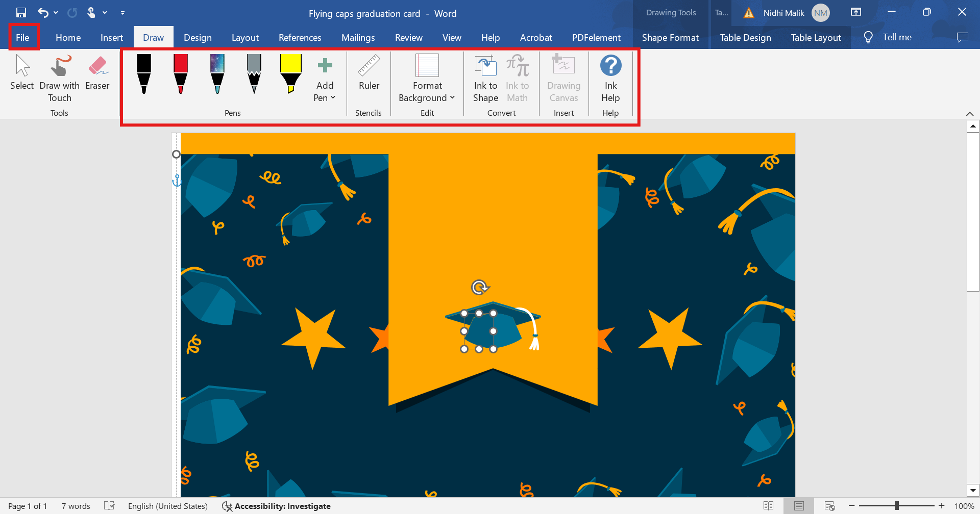Open the File menu
Screen dimensions: 980x514
(x=23, y=37)
